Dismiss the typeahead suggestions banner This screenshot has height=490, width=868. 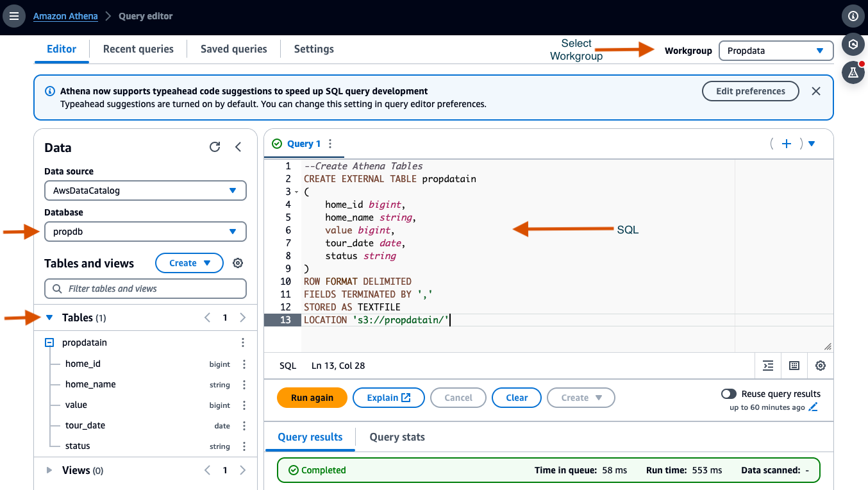(816, 91)
